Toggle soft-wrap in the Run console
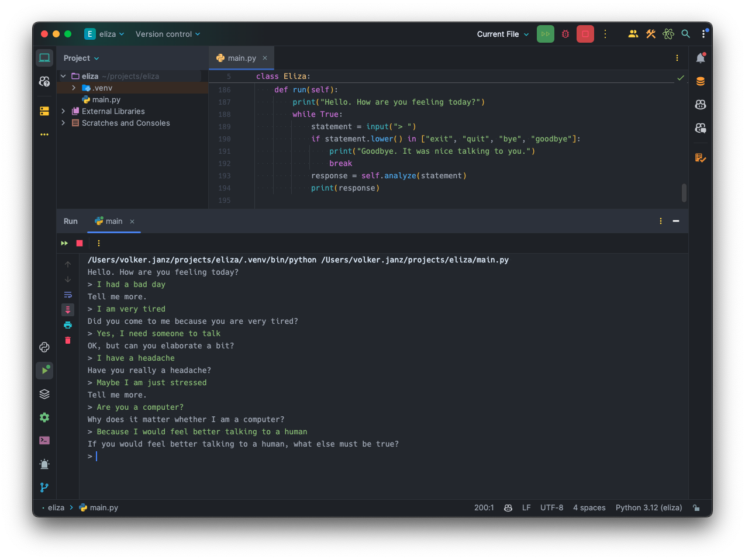The width and height of the screenshot is (745, 560). pyautogui.click(x=68, y=295)
